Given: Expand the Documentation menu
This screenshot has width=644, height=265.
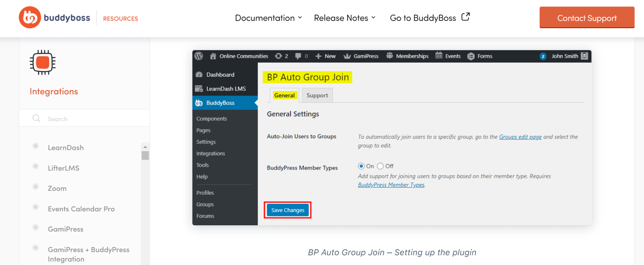Looking at the screenshot, I should click(268, 18).
